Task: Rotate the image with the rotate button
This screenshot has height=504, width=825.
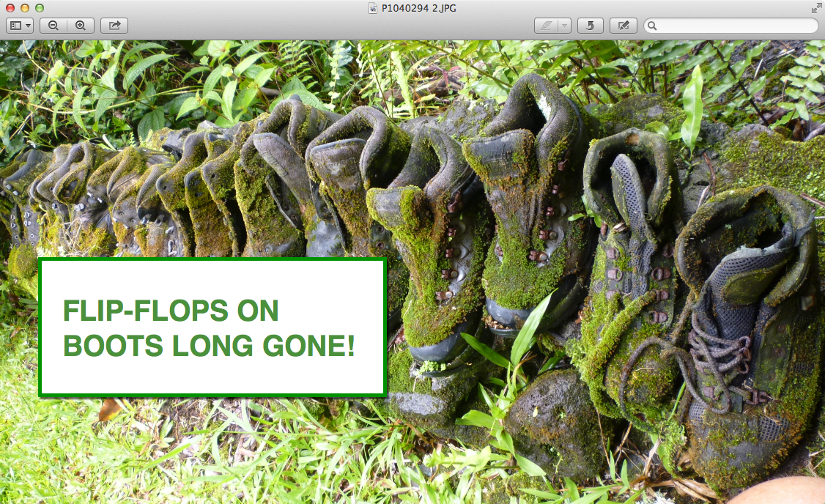Action: 591,25
